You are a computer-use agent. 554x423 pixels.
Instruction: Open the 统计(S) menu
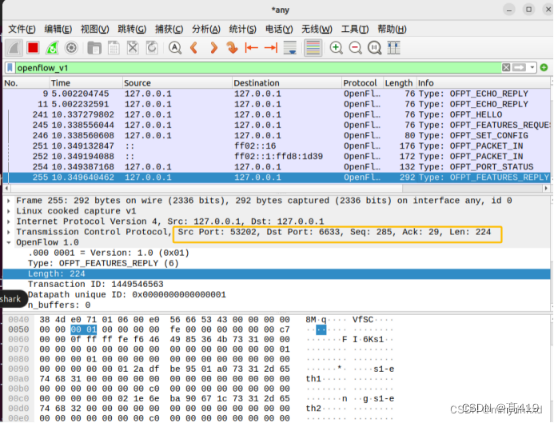coord(242,29)
